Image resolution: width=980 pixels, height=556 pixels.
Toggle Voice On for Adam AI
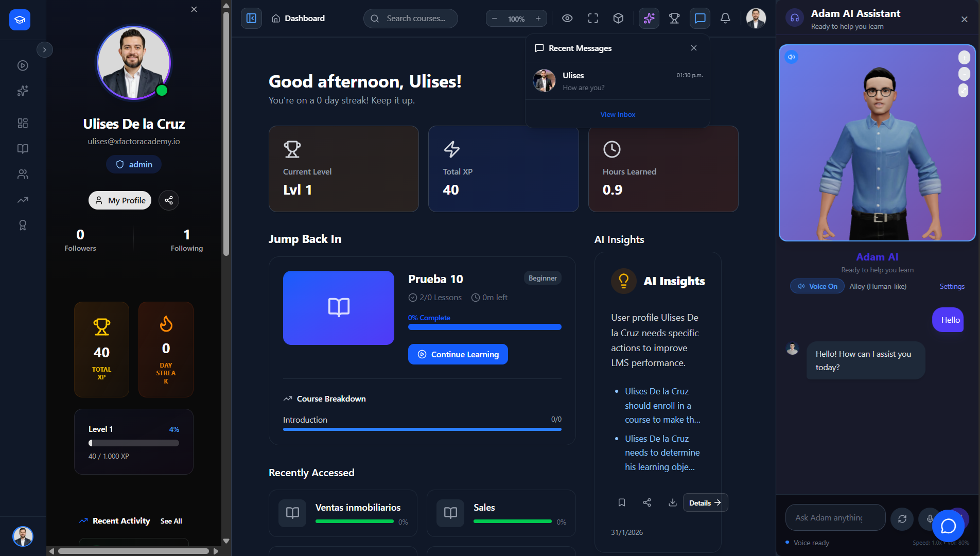[817, 286]
